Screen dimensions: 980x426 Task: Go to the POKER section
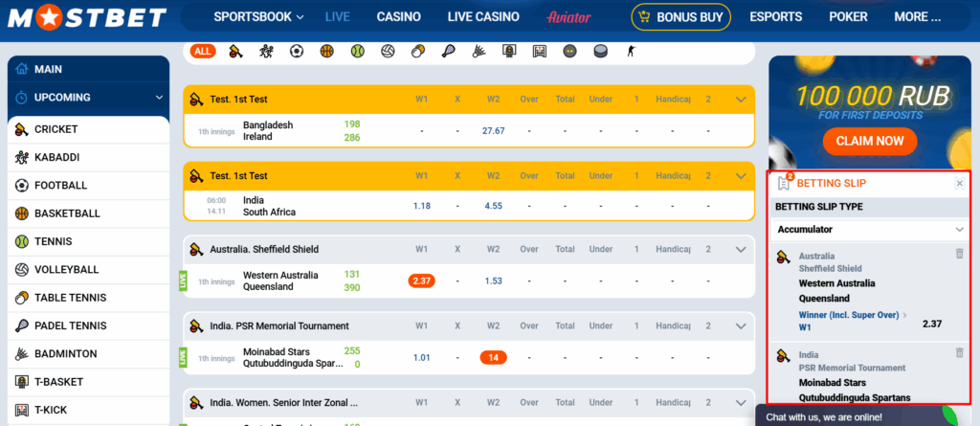[848, 17]
